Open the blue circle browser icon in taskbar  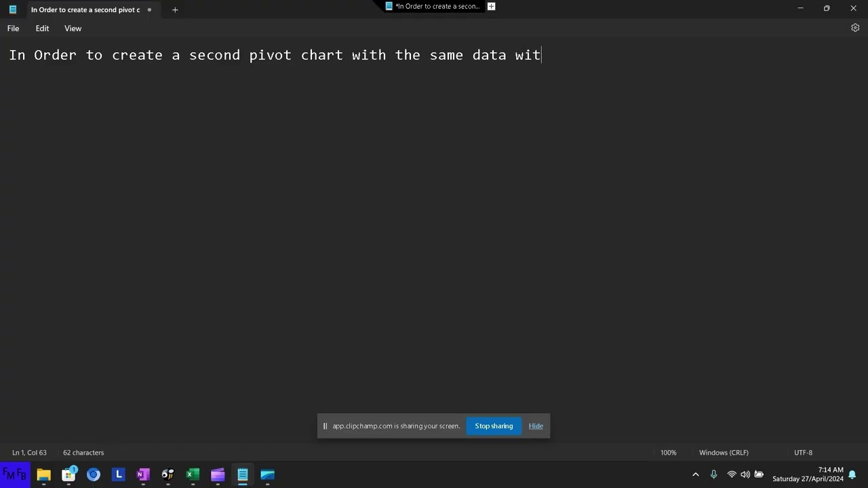tap(94, 474)
